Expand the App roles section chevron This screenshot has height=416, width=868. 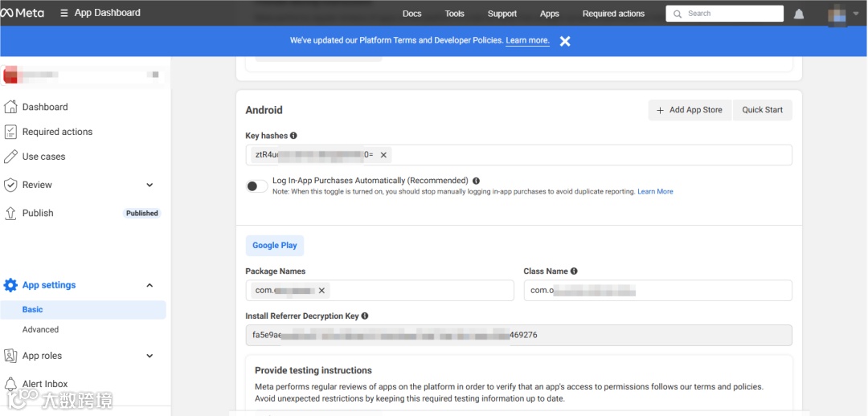tap(149, 356)
